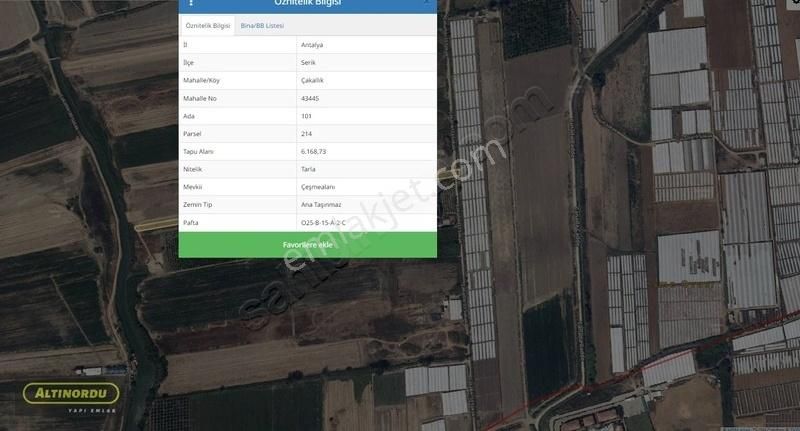Click the Mahalle No row label
Image resolution: width=800 pixels, height=431 pixels.
click(x=199, y=98)
